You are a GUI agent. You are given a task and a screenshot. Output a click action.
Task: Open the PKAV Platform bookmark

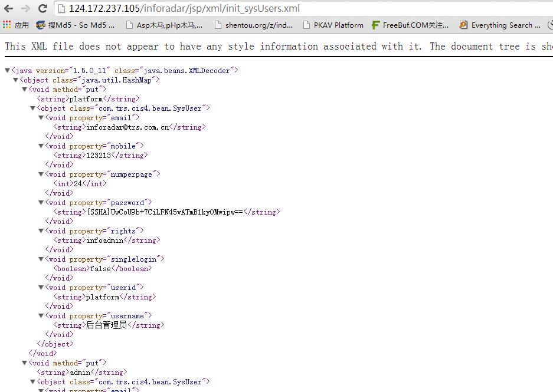click(x=333, y=25)
